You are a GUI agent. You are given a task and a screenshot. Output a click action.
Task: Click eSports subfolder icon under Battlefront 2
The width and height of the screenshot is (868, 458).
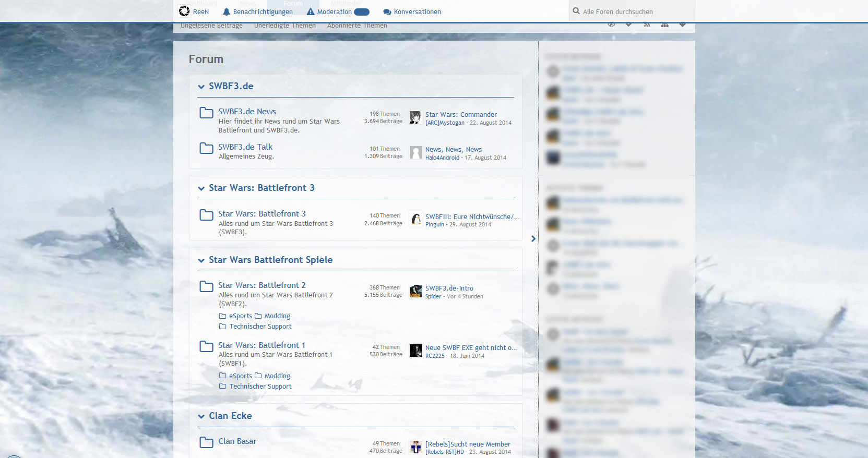point(223,316)
